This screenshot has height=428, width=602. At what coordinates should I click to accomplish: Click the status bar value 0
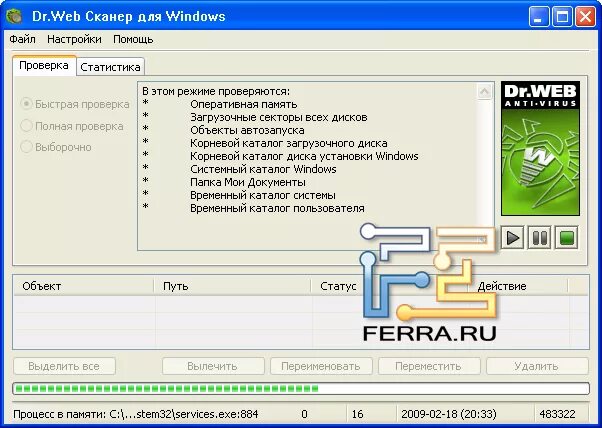coord(304,414)
